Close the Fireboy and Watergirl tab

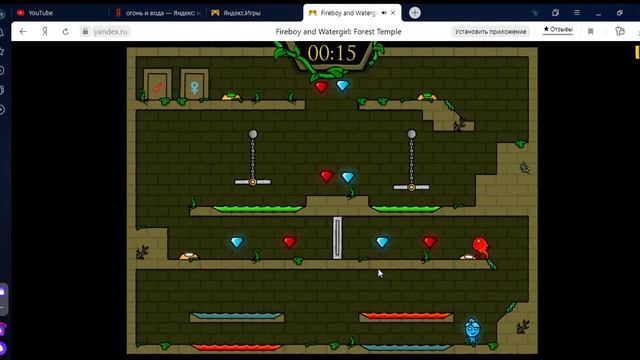(x=393, y=13)
